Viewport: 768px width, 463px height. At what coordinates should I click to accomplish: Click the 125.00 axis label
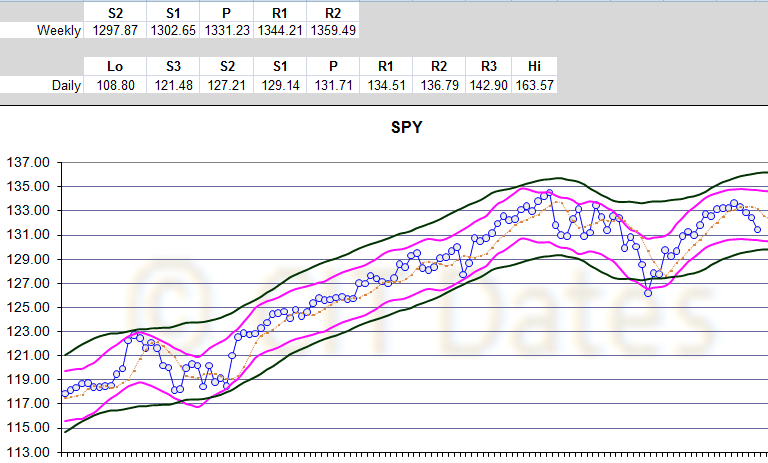tap(28, 307)
